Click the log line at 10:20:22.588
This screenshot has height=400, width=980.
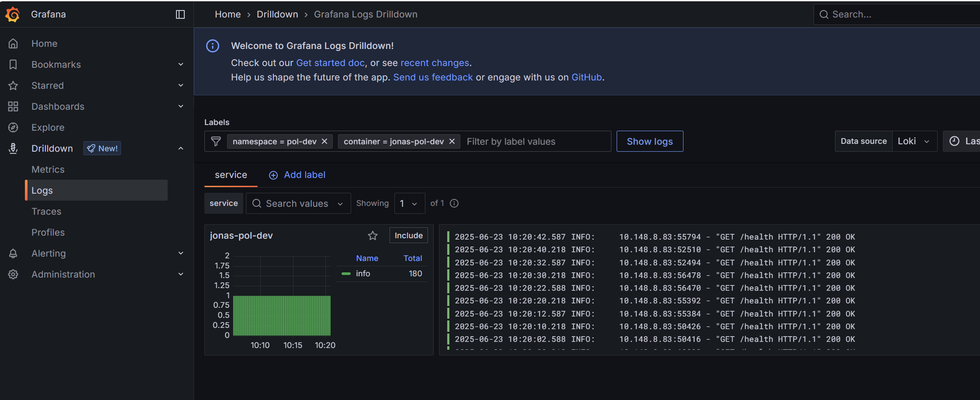(x=655, y=288)
